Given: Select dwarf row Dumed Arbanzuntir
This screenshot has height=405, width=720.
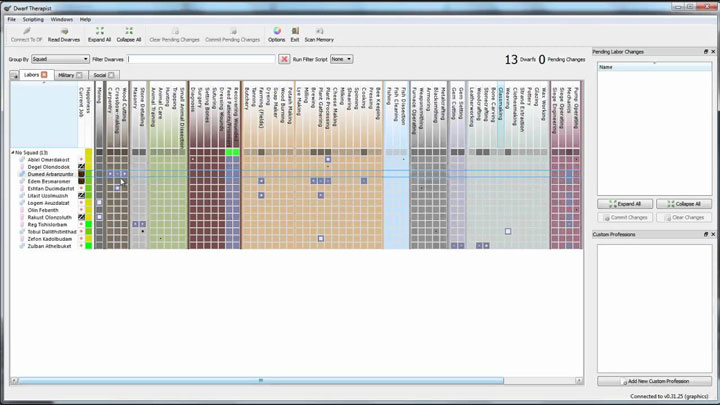Looking at the screenshot, I should pyautogui.click(x=51, y=174).
